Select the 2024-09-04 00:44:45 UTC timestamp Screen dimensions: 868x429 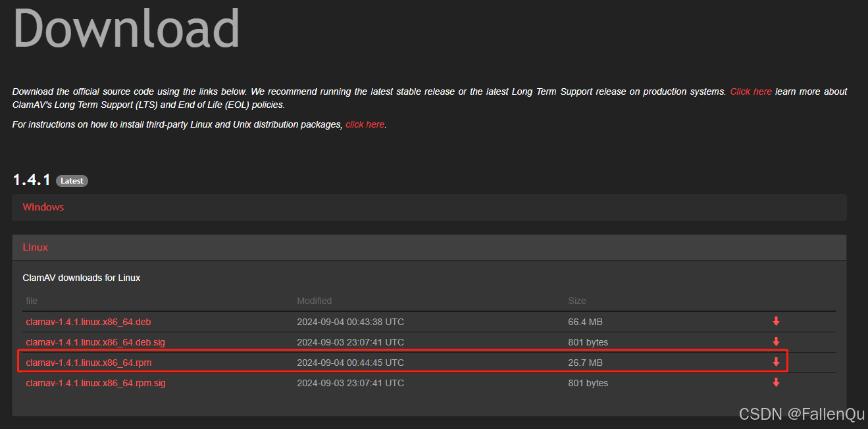350,363
